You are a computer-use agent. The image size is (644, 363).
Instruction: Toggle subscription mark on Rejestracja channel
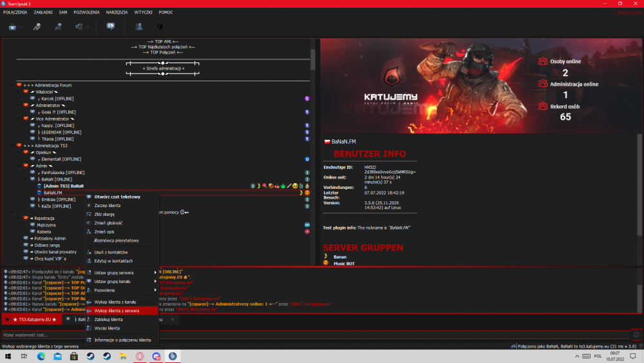(26, 218)
